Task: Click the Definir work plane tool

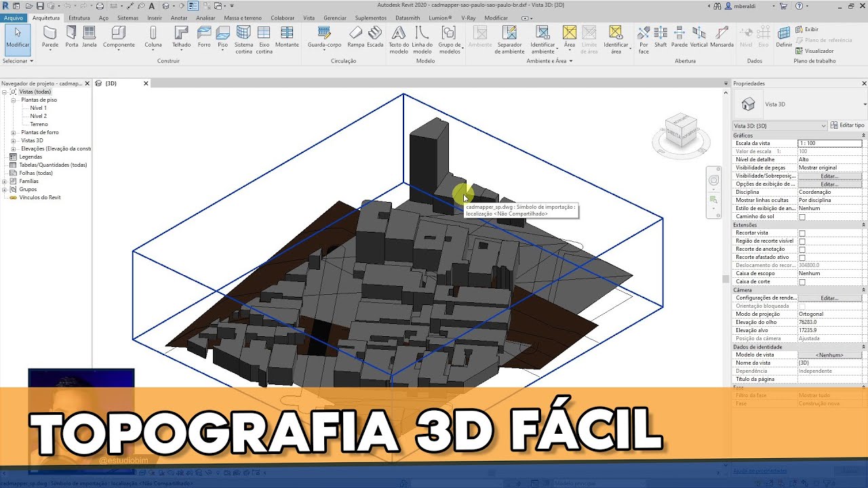Action: pos(784,38)
